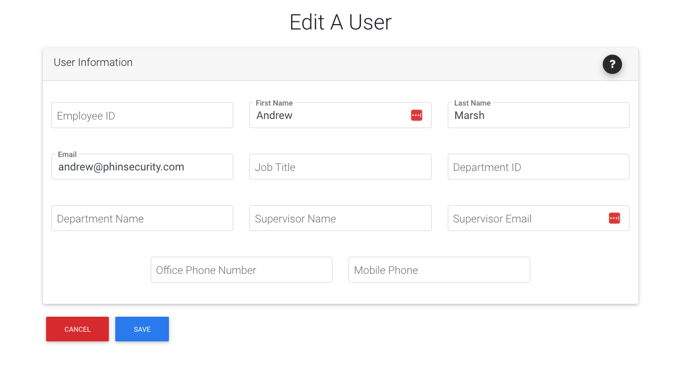Focus the Job Title field
This screenshot has width=688, height=373.
[340, 167]
